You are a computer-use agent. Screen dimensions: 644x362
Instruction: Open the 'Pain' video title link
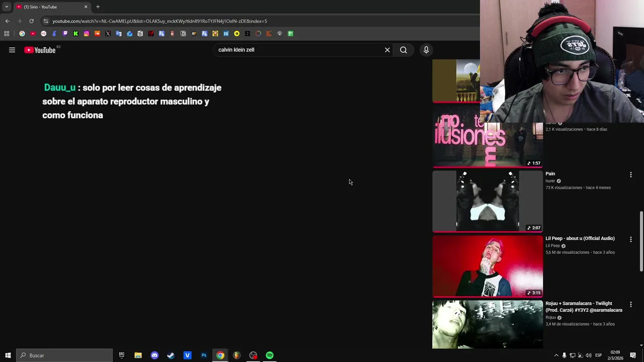(x=550, y=173)
